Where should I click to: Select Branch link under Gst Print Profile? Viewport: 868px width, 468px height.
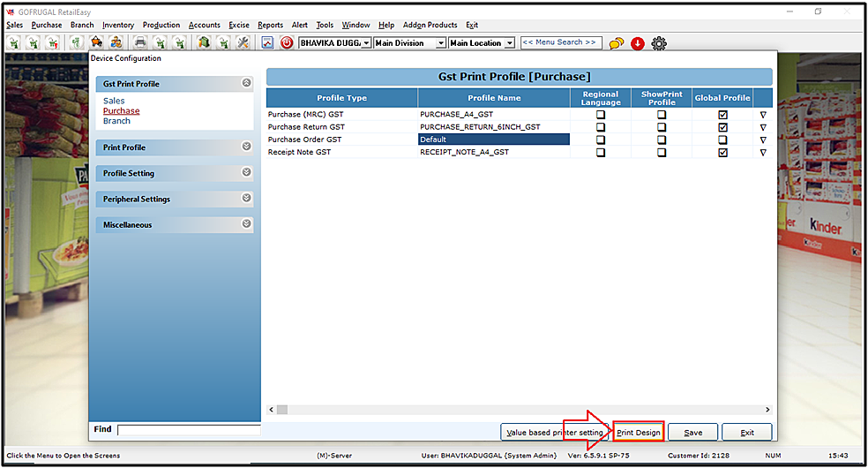tap(116, 121)
